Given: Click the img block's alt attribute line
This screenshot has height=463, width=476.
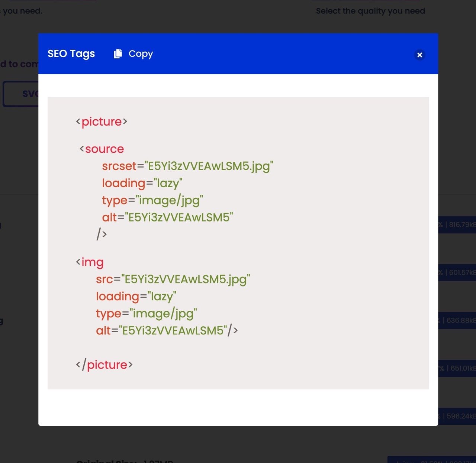Looking at the screenshot, I should [x=167, y=330].
